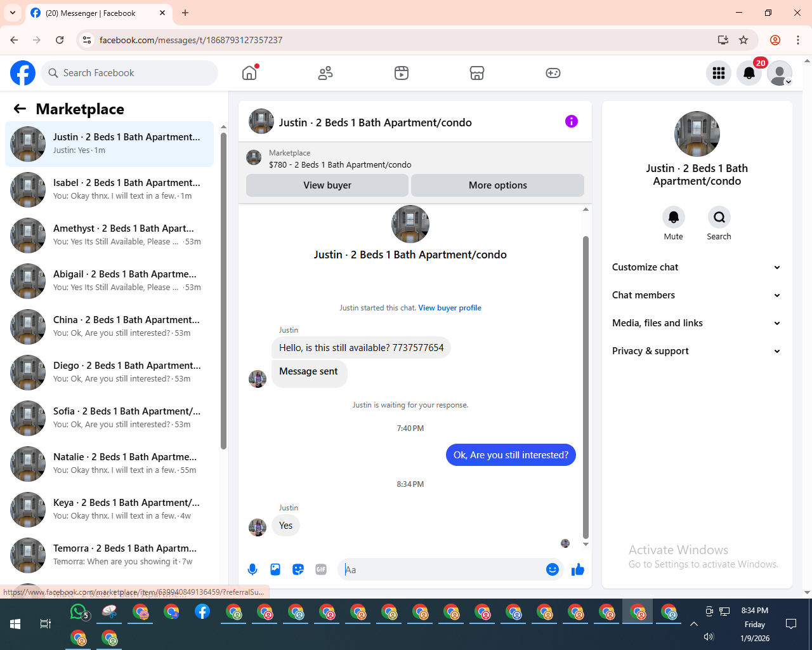Bookmark this page star icon
Image resolution: width=812 pixels, height=650 pixels.
(x=743, y=40)
